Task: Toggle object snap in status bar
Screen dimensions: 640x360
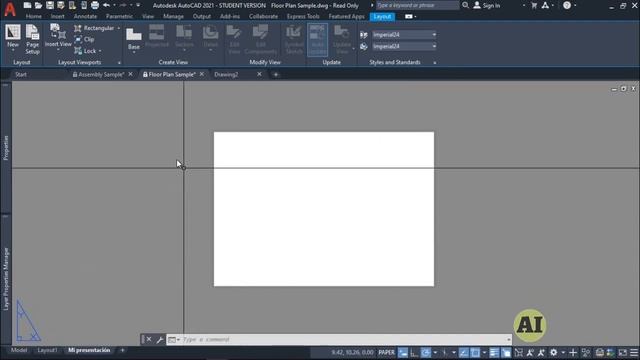Action: (475, 352)
